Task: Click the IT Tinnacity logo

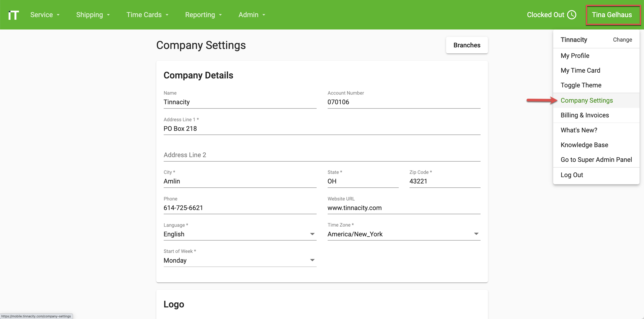Action: [x=13, y=15]
